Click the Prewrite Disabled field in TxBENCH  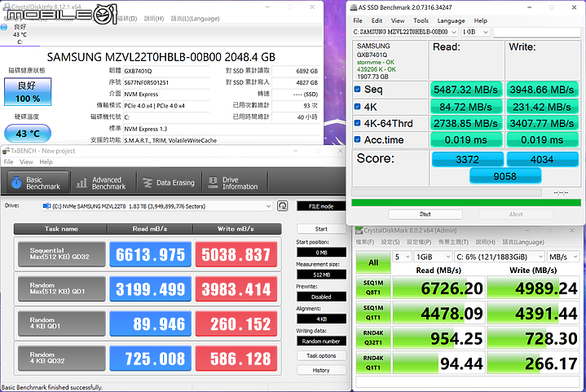pyautogui.click(x=321, y=297)
